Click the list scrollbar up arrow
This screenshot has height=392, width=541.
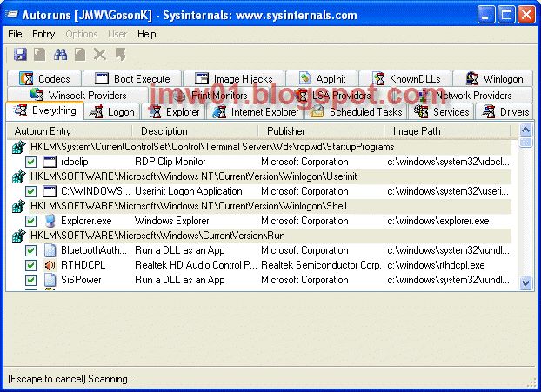tap(525, 130)
